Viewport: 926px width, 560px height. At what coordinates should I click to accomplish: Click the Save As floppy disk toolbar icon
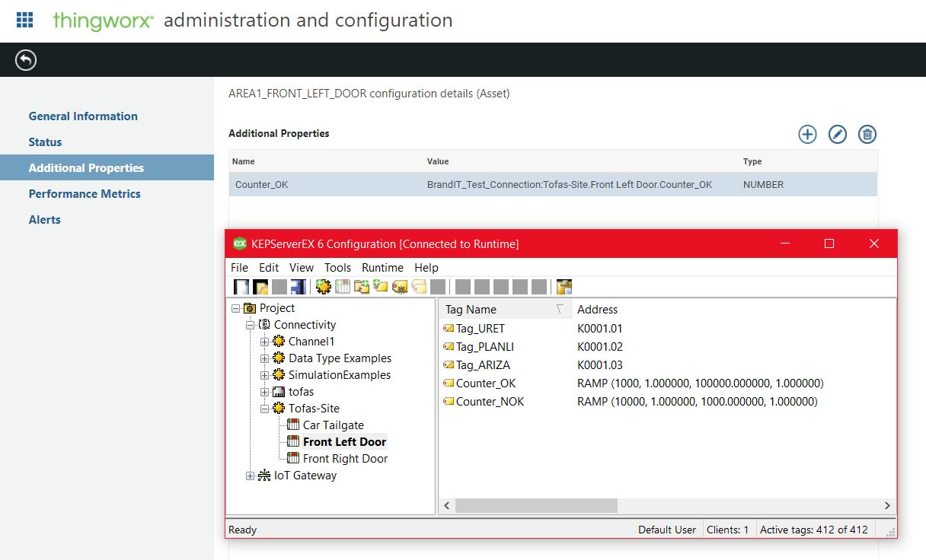pos(298,287)
